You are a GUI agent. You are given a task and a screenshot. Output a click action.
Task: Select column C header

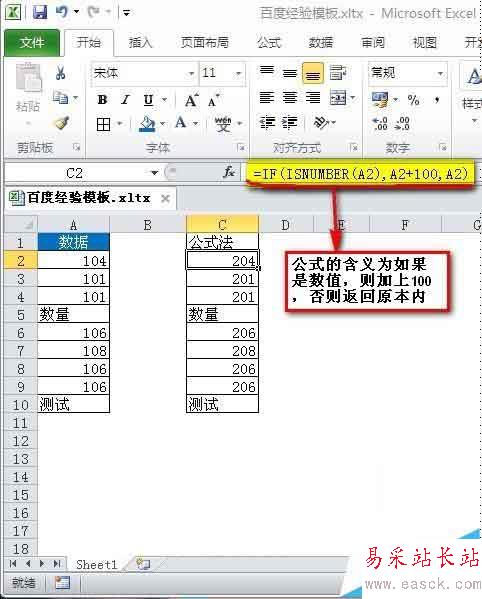tap(222, 225)
